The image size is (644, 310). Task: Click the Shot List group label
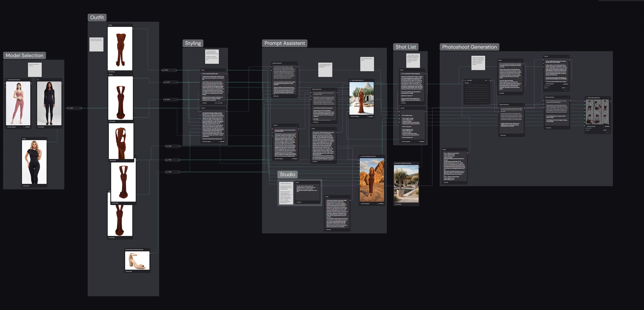click(406, 47)
